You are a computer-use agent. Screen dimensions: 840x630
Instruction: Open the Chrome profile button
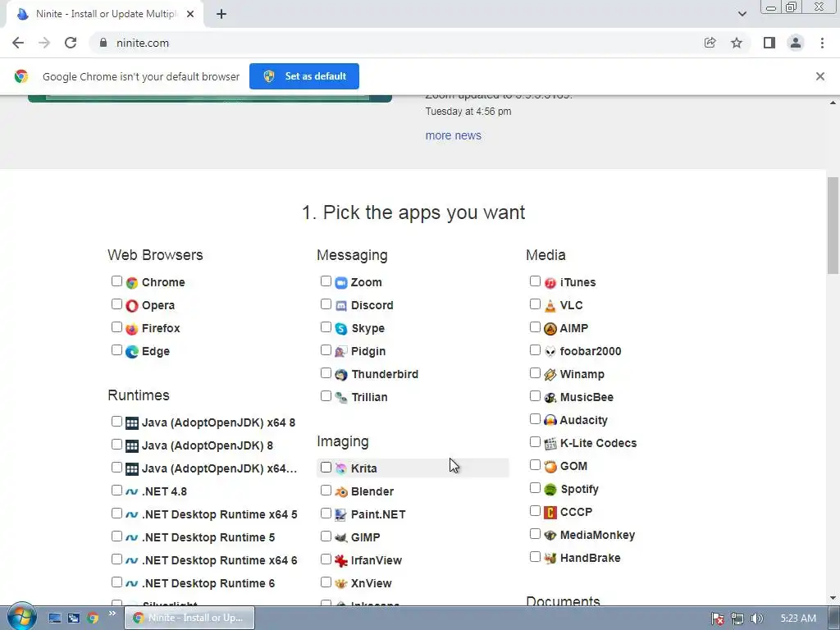(796, 43)
